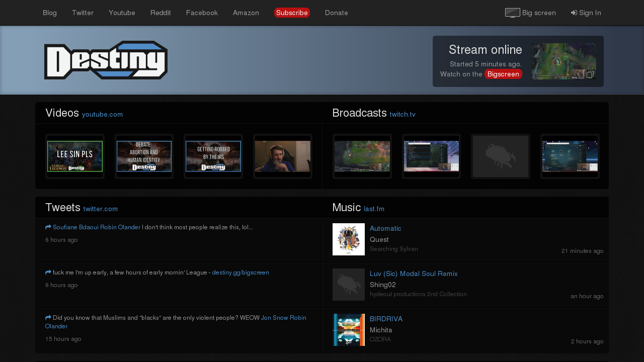Screen dimensions: 644x362
Task: Click the share arrow on early mornin' League tweet
Action: click(x=48, y=273)
